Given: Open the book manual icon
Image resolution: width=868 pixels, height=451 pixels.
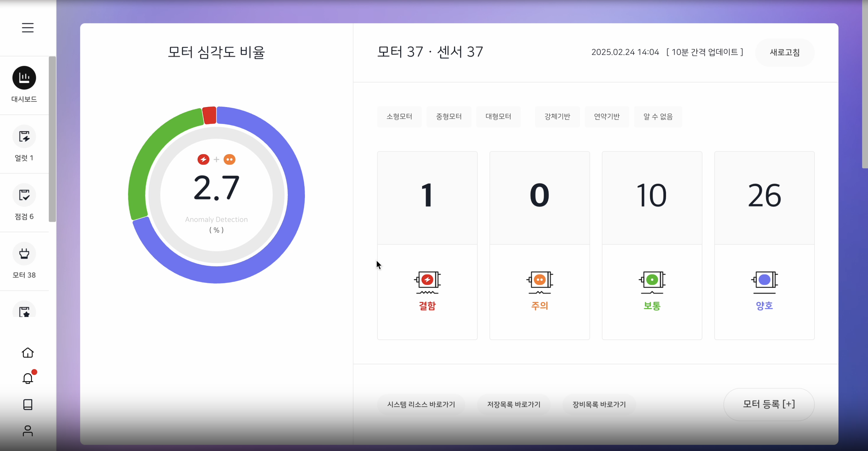Looking at the screenshot, I should 28,405.
